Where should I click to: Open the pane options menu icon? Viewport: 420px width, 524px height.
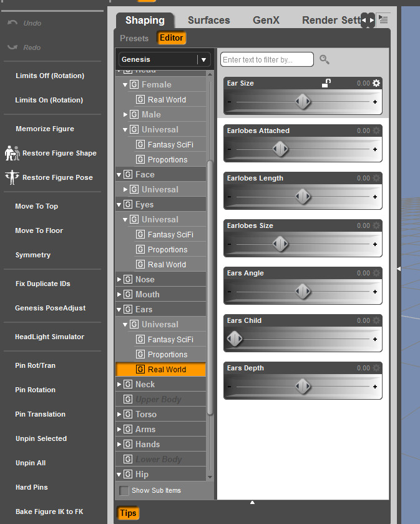(x=383, y=20)
